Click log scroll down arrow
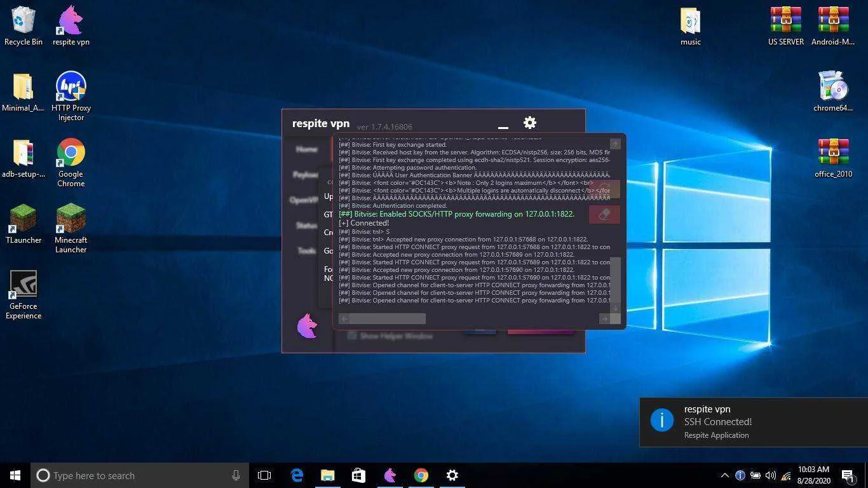 (x=615, y=308)
